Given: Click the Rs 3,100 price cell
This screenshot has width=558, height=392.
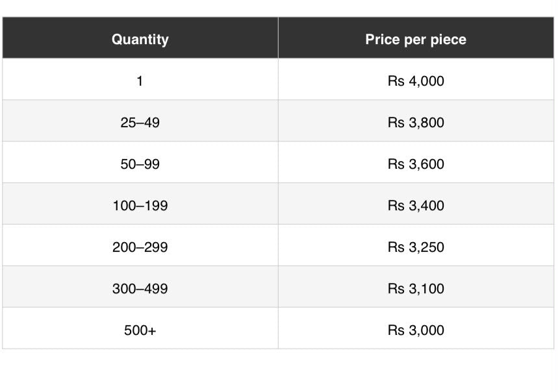Looking at the screenshot, I should pyautogui.click(x=416, y=287).
